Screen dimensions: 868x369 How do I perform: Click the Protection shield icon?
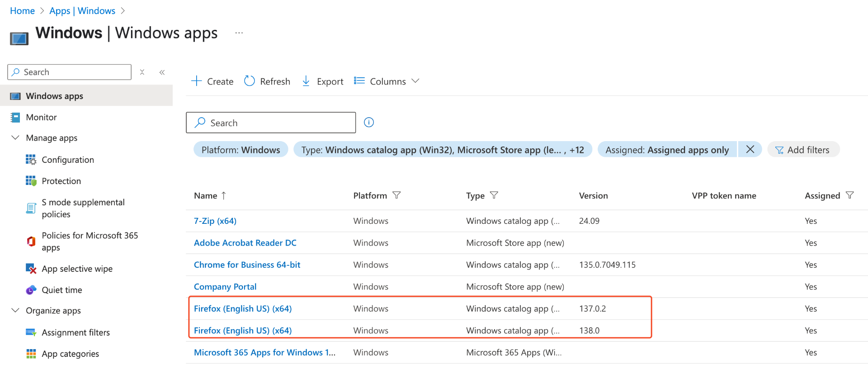(31, 181)
